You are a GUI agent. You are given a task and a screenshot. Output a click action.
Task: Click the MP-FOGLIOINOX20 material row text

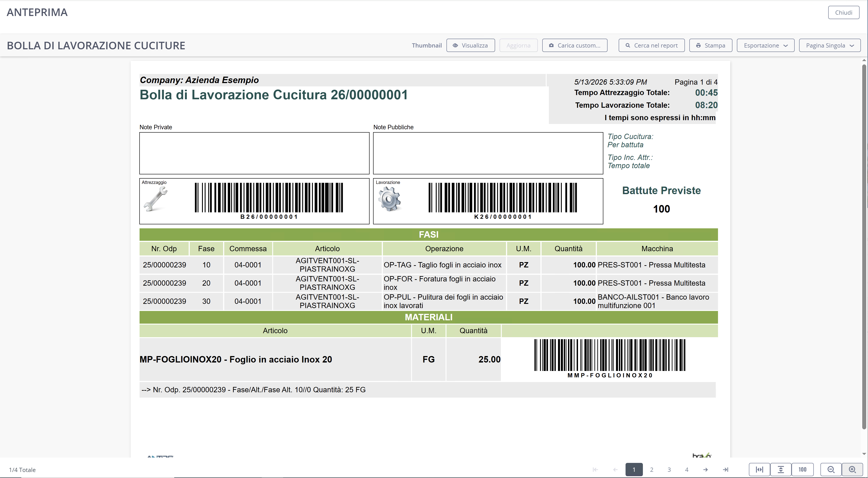click(236, 359)
